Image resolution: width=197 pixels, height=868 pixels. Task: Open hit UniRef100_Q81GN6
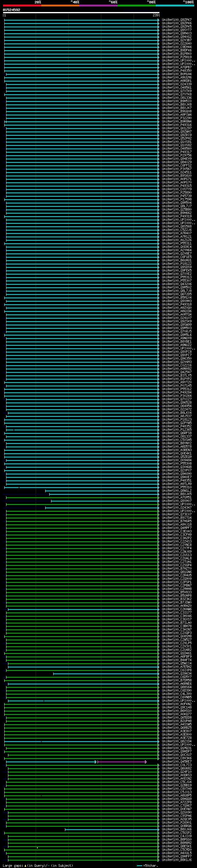[x=177, y=572]
